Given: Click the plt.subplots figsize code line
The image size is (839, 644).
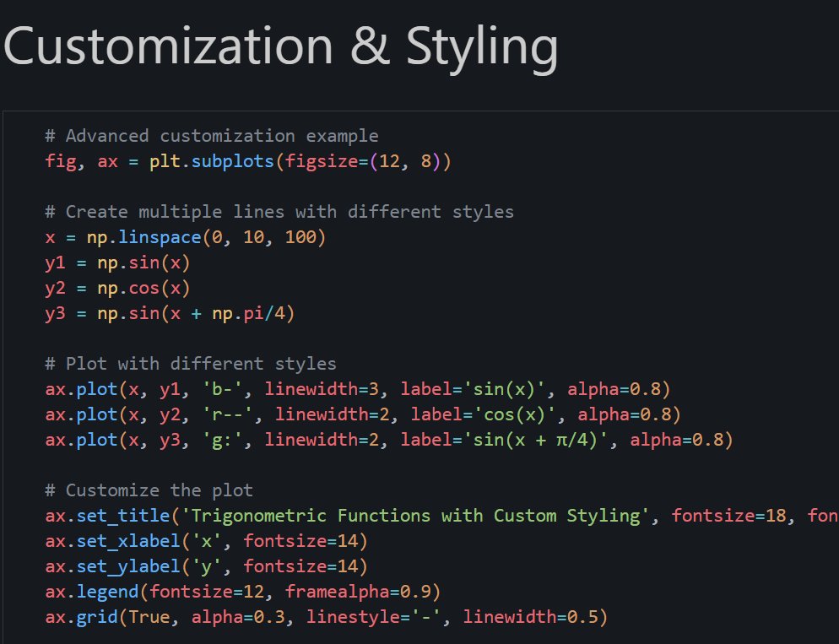Looking at the screenshot, I should pyautogui.click(x=248, y=161).
